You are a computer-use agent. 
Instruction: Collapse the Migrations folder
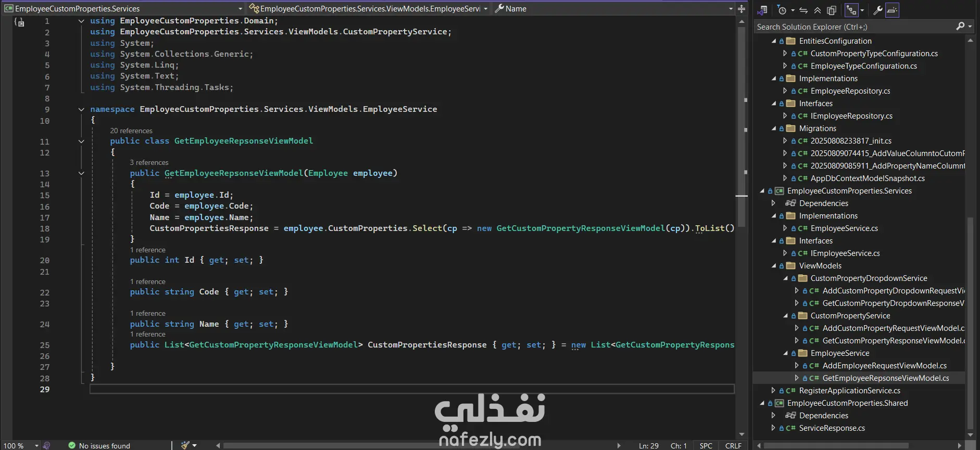tap(774, 128)
